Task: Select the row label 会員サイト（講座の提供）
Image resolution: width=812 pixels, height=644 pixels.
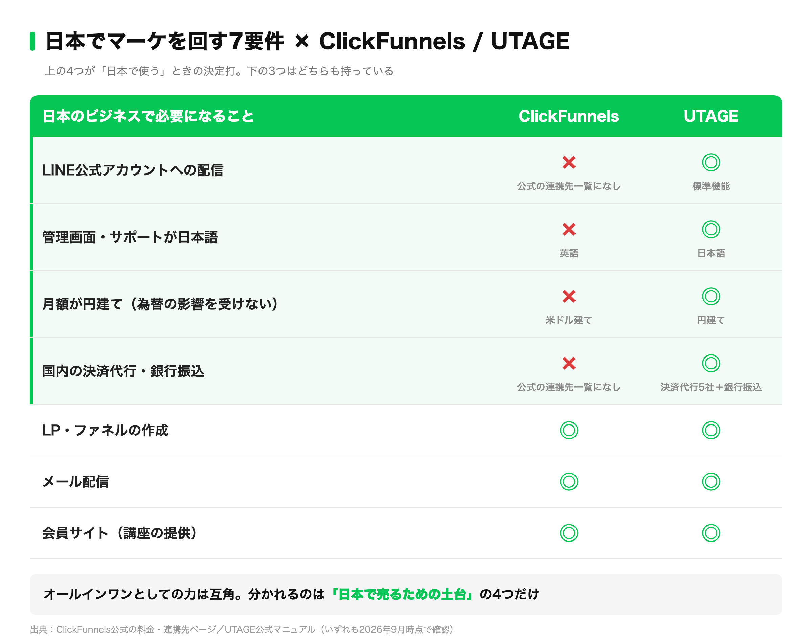Action: (x=119, y=533)
